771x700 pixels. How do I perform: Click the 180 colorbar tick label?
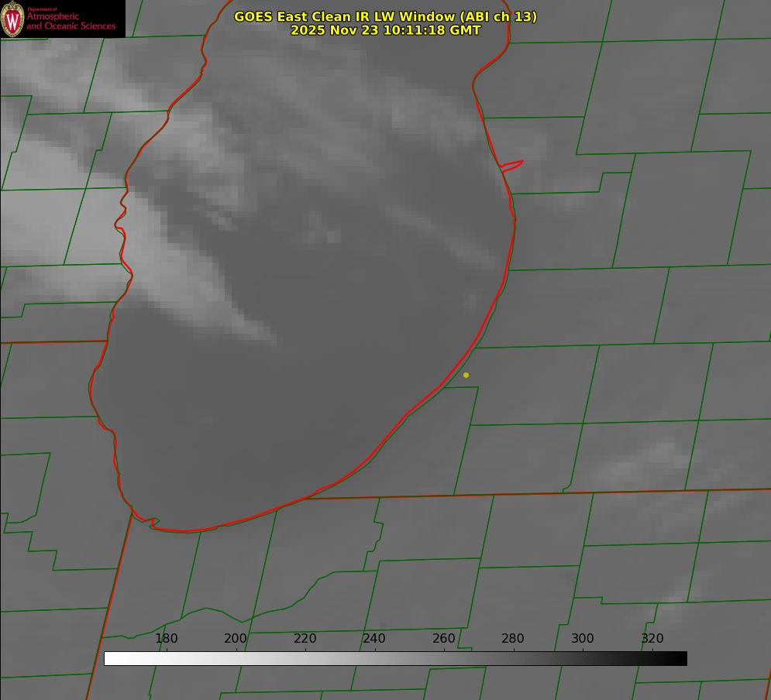point(167,639)
